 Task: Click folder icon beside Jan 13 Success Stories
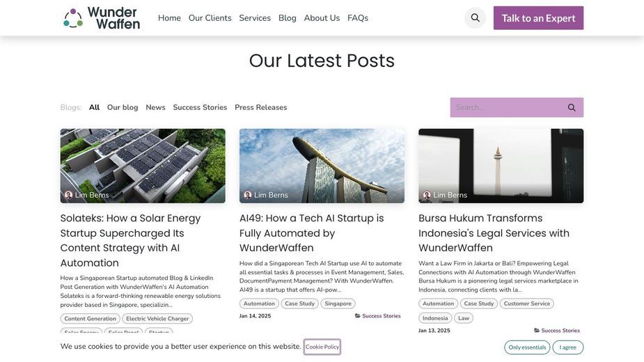(536, 331)
